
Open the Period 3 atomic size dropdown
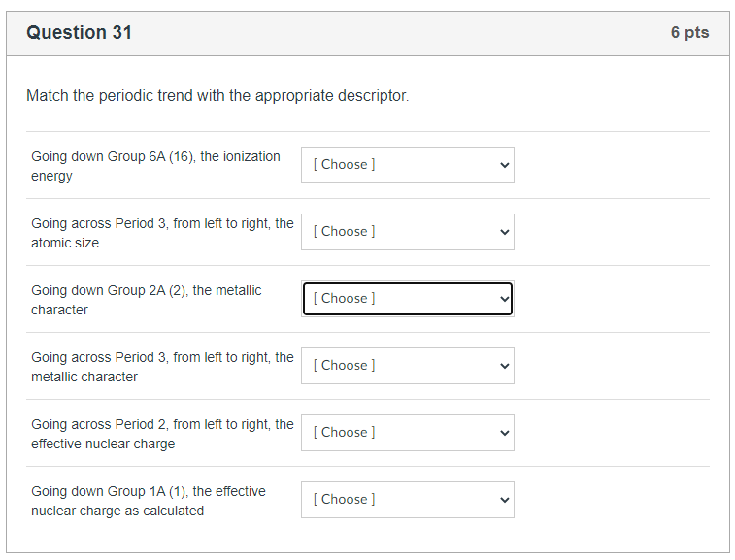point(407,232)
